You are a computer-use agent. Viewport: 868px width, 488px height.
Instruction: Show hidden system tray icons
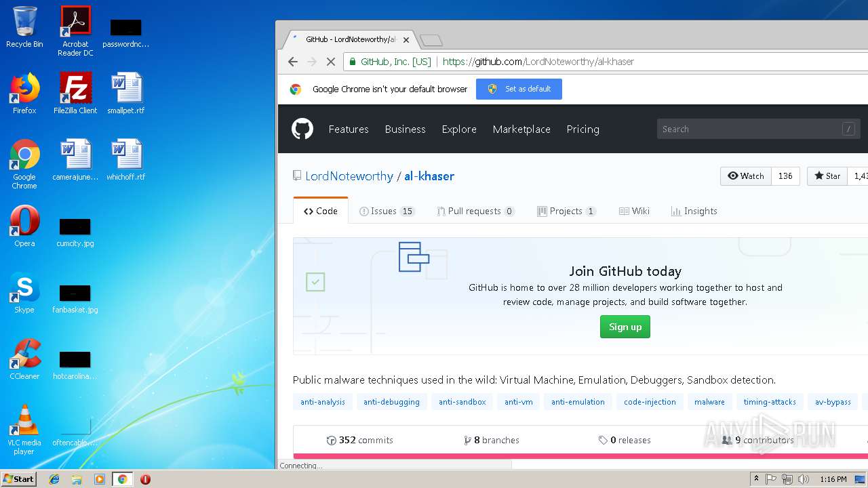(756, 479)
